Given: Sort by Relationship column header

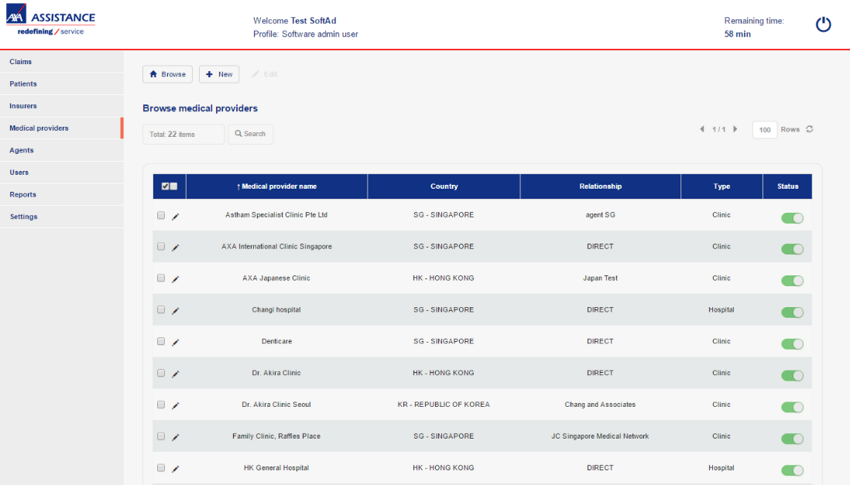Looking at the screenshot, I should pyautogui.click(x=600, y=186).
